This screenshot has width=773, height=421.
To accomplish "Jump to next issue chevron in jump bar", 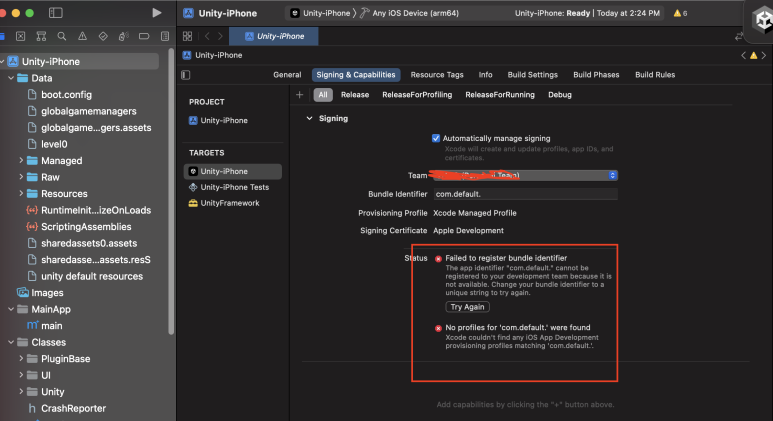I will [x=764, y=55].
